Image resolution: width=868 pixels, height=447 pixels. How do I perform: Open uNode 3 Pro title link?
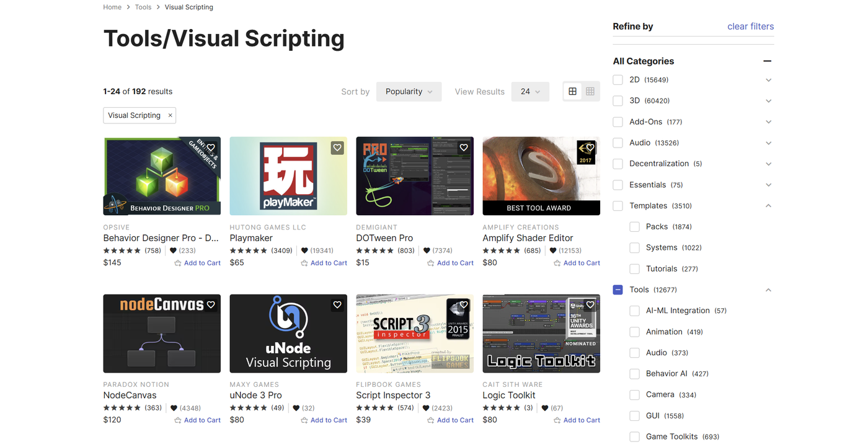pyautogui.click(x=255, y=396)
